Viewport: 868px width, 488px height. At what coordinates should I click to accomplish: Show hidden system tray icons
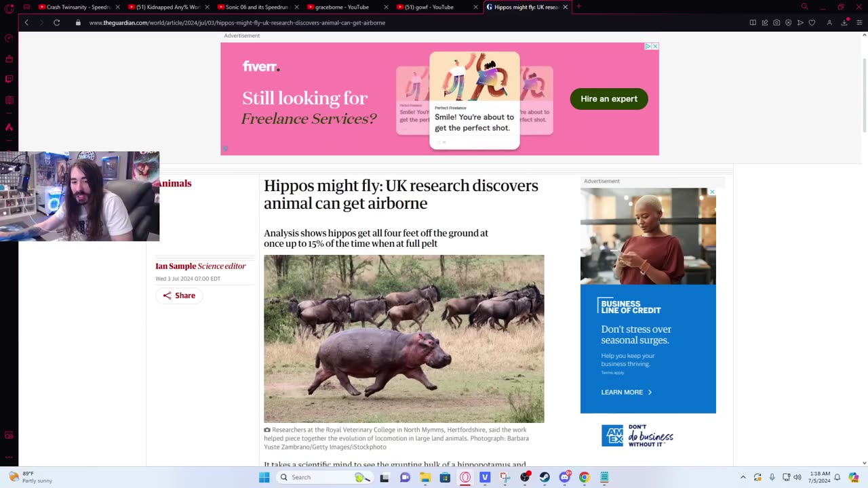click(x=743, y=477)
